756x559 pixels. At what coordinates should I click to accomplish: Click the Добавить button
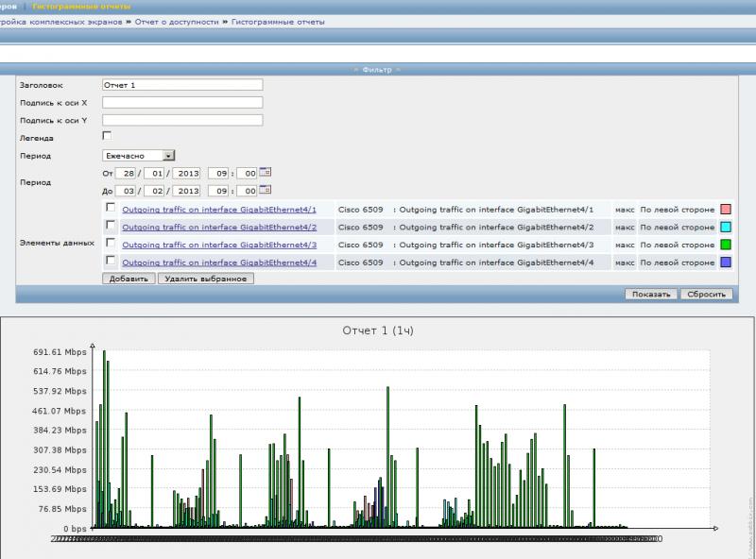pyautogui.click(x=129, y=279)
